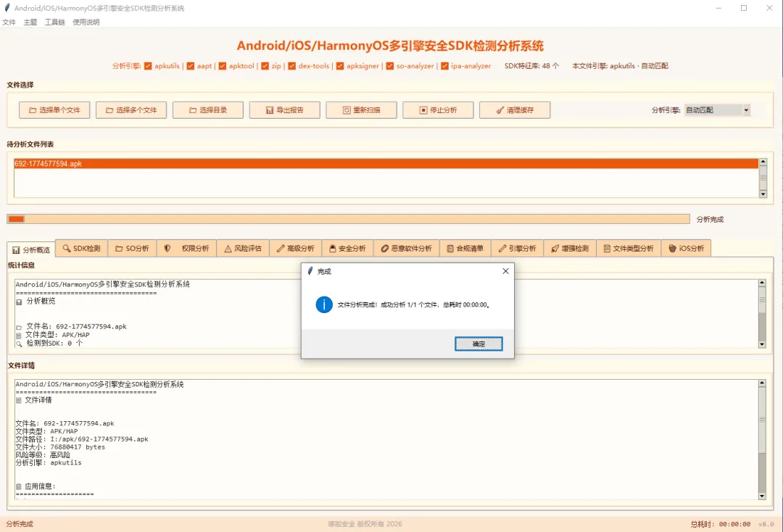Click 分析完成 text in bottom status bar

click(20, 524)
